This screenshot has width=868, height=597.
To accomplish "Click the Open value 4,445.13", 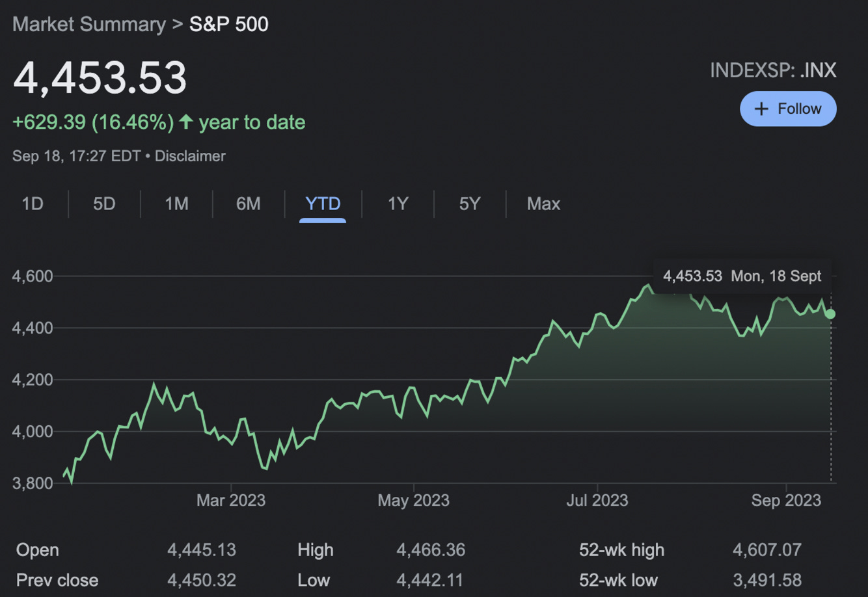I will pos(202,550).
